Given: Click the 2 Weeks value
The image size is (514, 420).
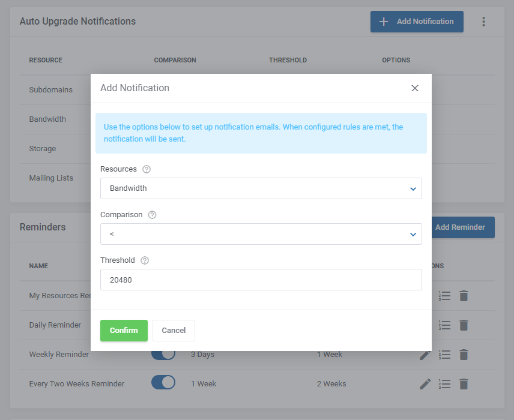Looking at the screenshot, I should click(x=331, y=384).
